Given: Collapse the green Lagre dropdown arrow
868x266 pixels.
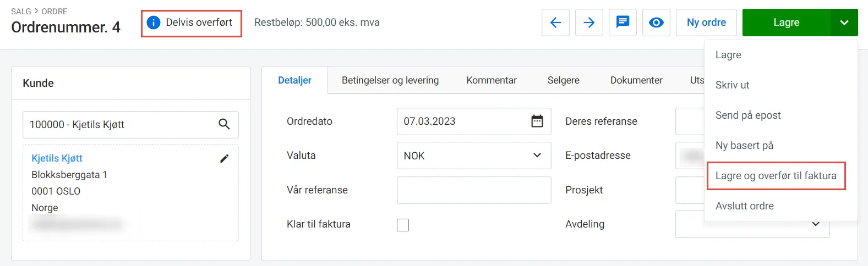Looking at the screenshot, I should coord(844,23).
